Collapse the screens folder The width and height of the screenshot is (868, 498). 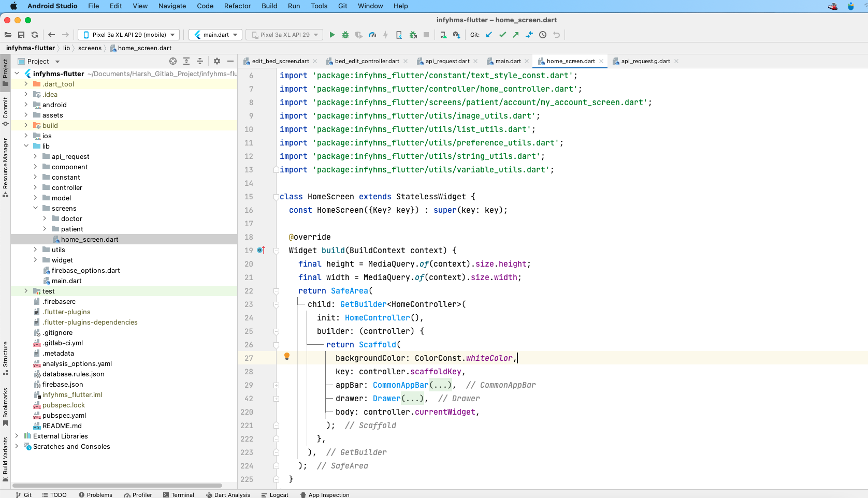pyautogui.click(x=35, y=208)
